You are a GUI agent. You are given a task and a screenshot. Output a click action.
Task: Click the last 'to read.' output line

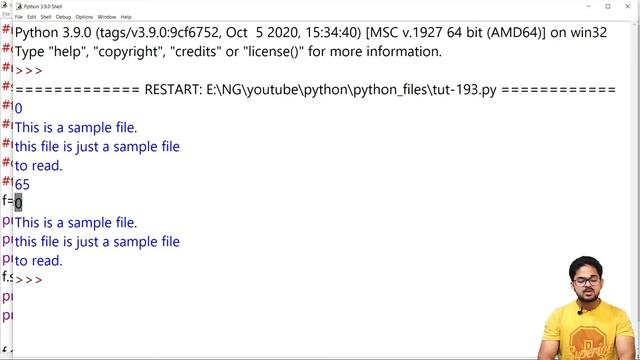[38, 261]
